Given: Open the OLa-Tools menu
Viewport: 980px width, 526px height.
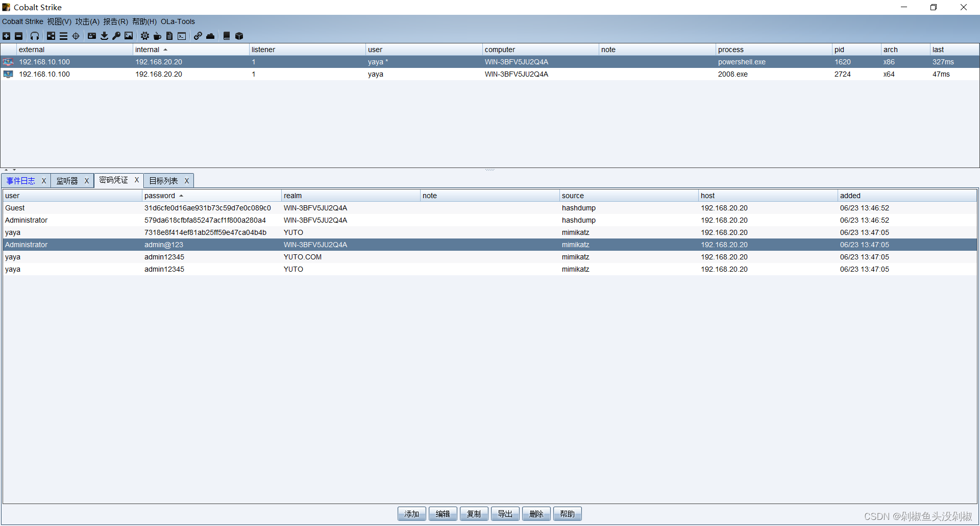Looking at the screenshot, I should 178,21.
